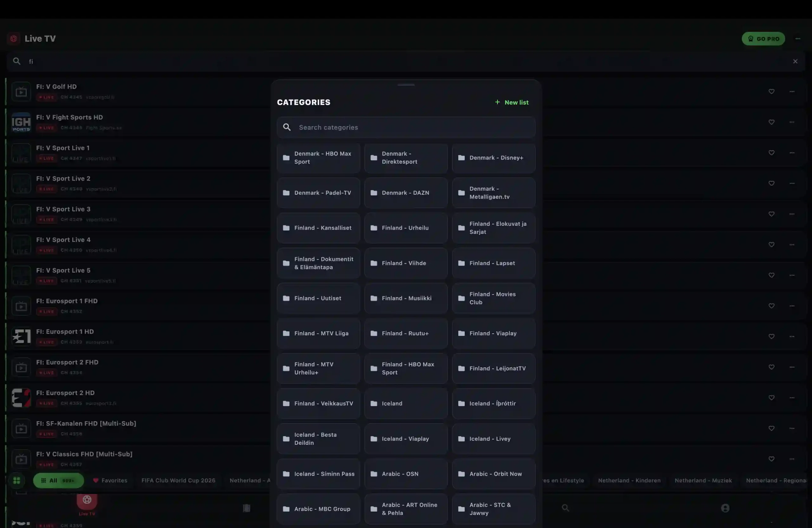This screenshot has height=528, width=812.
Task: Open more options for FI: Eurosport 2 FHD
Action: [x=791, y=367]
